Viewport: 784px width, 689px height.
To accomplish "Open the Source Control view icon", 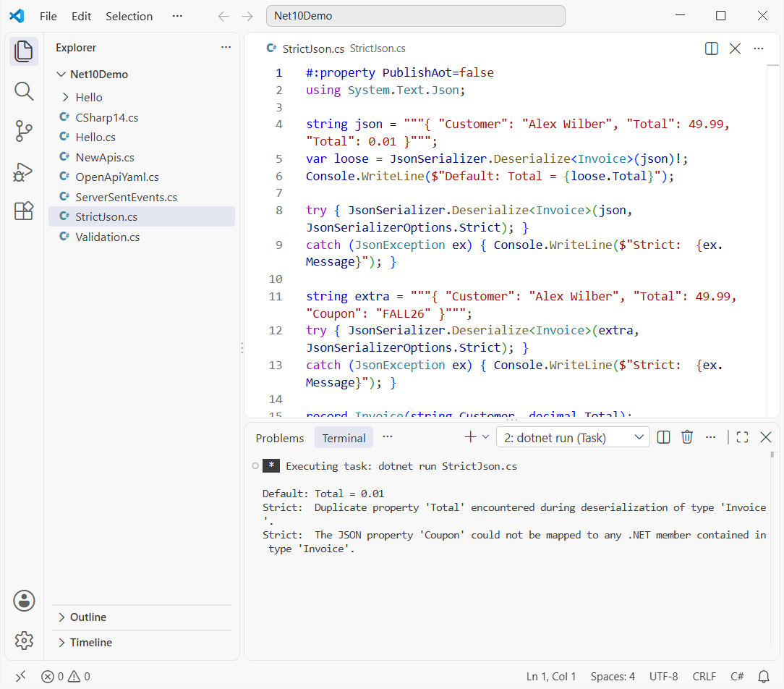I will (23, 131).
